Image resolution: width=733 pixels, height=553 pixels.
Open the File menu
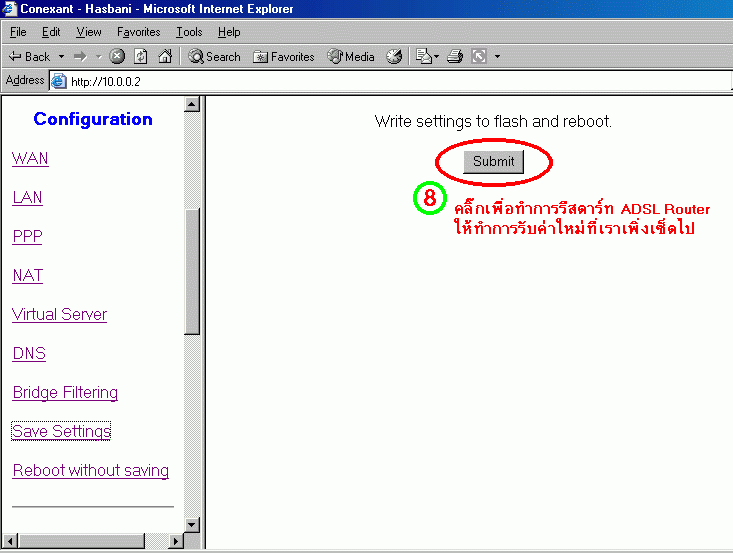(x=18, y=32)
